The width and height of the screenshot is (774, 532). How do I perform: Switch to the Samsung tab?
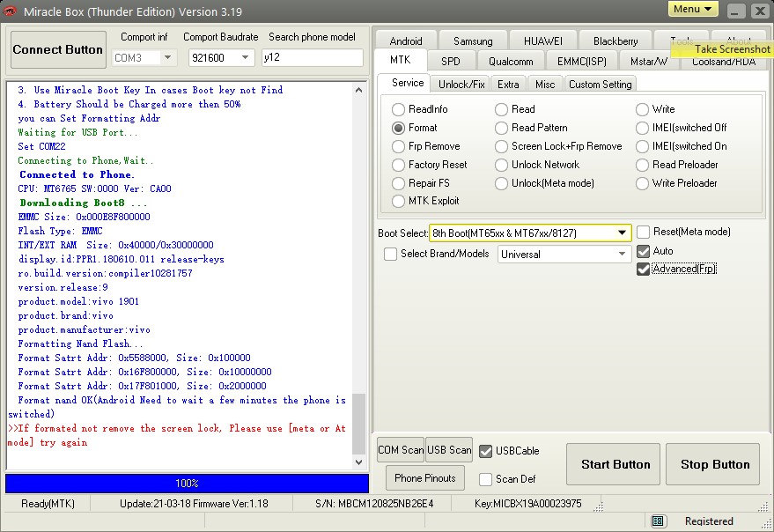(x=472, y=41)
